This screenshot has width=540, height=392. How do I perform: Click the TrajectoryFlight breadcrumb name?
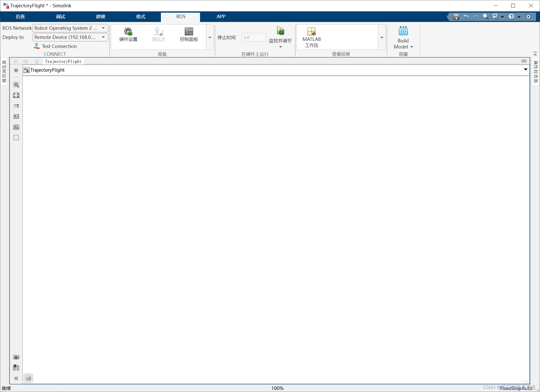[47, 70]
